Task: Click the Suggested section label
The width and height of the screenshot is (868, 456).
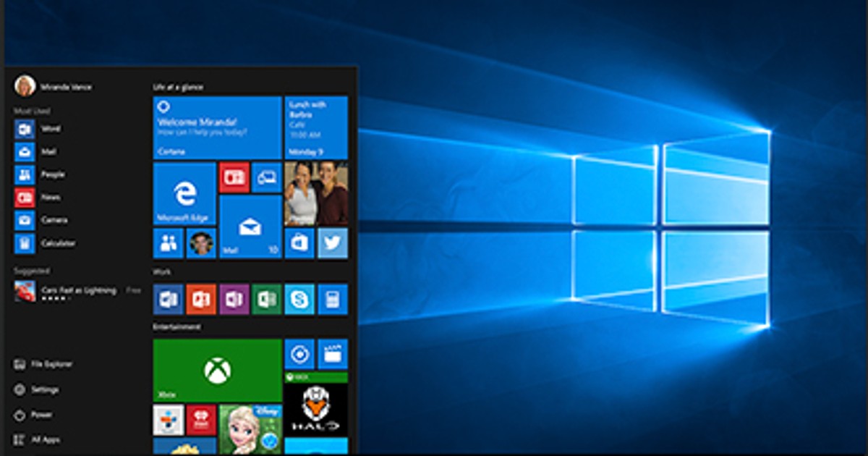Action: coord(32,271)
